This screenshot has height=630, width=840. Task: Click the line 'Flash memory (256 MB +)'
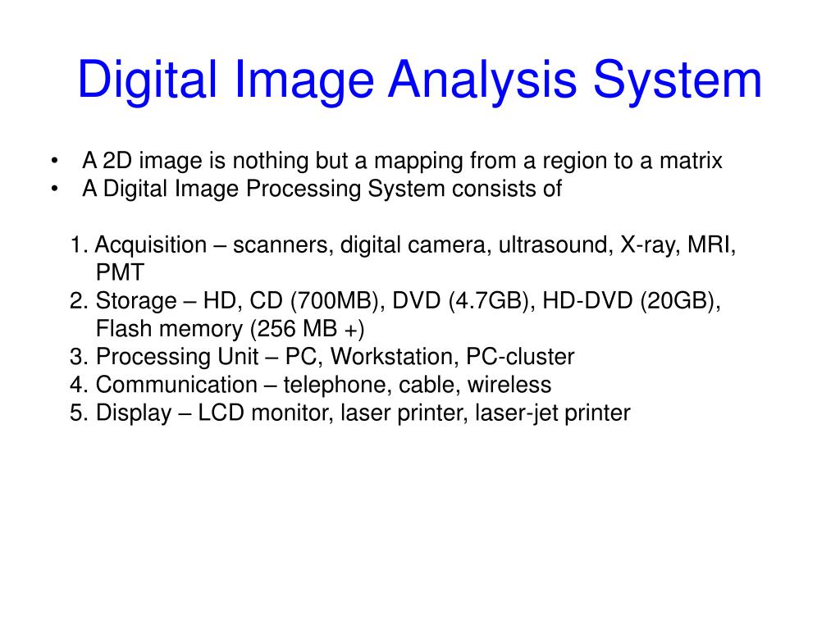pos(230,328)
